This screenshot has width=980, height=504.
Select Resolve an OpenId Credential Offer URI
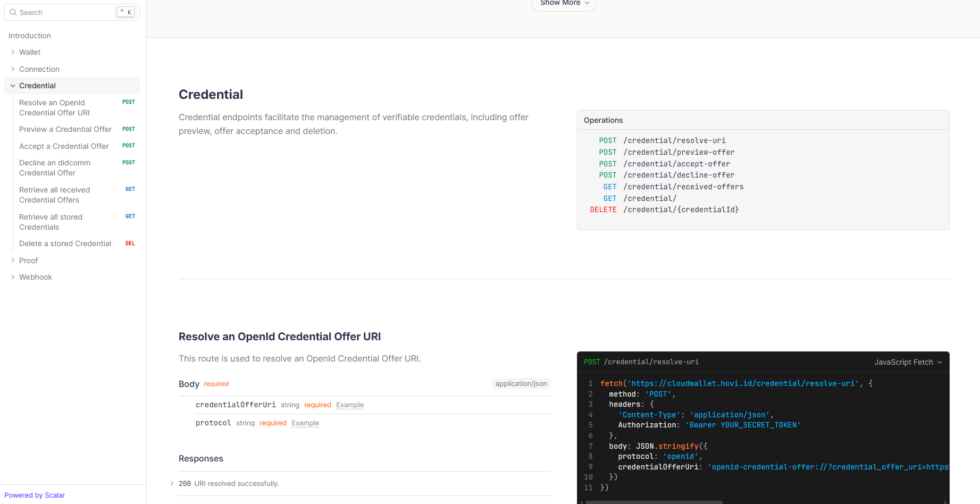54,108
